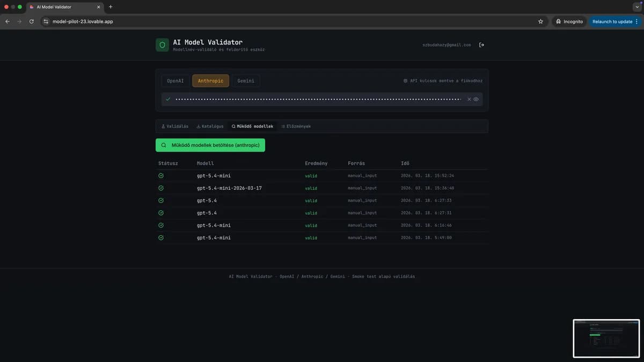
Task: Click status check icon for gpt-5.4-mini-2026-03-17 row
Action: coord(161,188)
